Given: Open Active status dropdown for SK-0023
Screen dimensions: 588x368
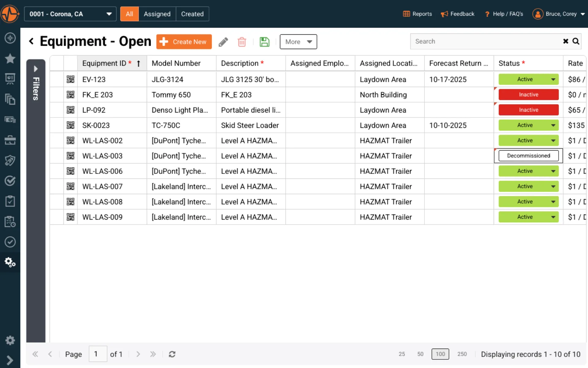Looking at the screenshot, I should (x=529, y=125).
